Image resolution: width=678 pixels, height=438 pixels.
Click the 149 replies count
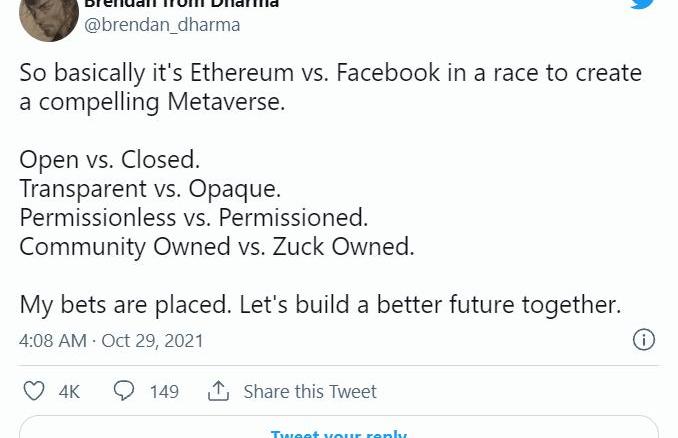coord(164,392)
